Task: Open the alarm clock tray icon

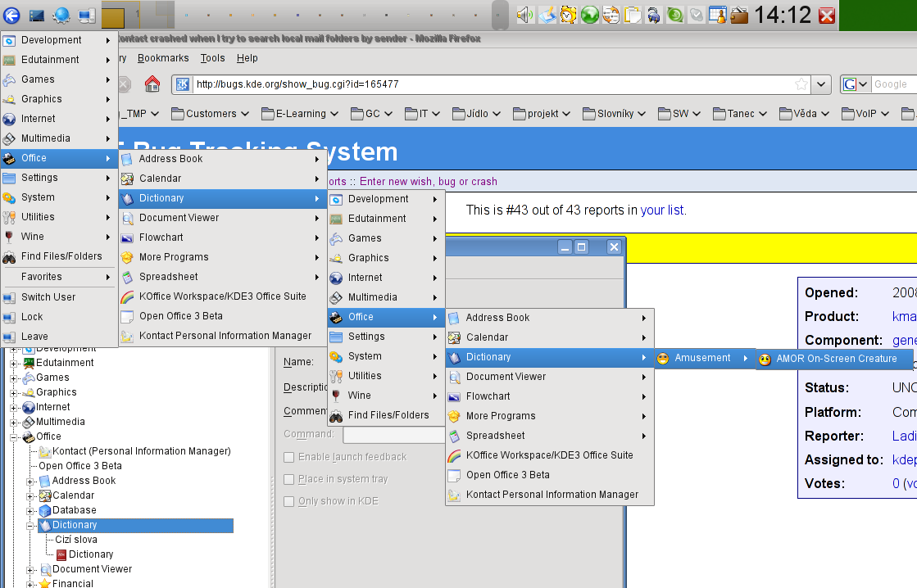Action: point(569,16)
